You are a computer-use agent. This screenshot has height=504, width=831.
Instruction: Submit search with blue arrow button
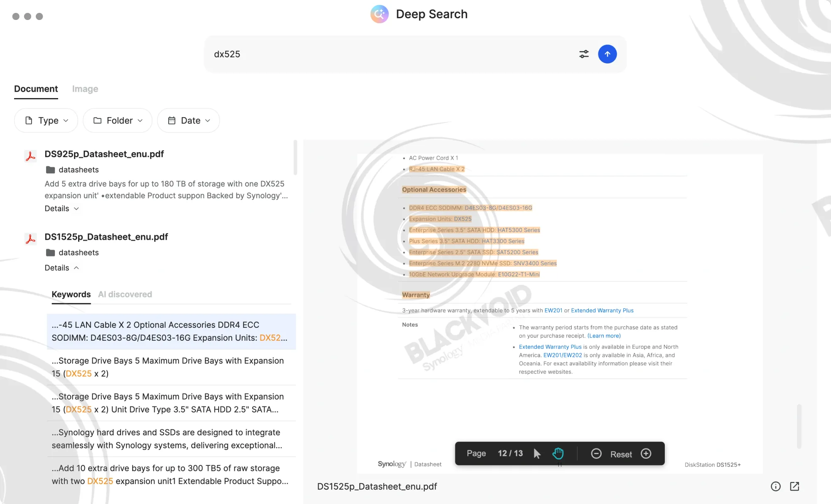click(x=607, y=54)
